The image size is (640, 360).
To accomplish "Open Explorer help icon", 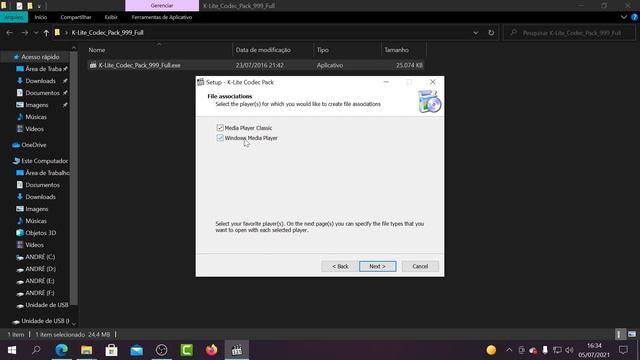I will click(635, 17).
